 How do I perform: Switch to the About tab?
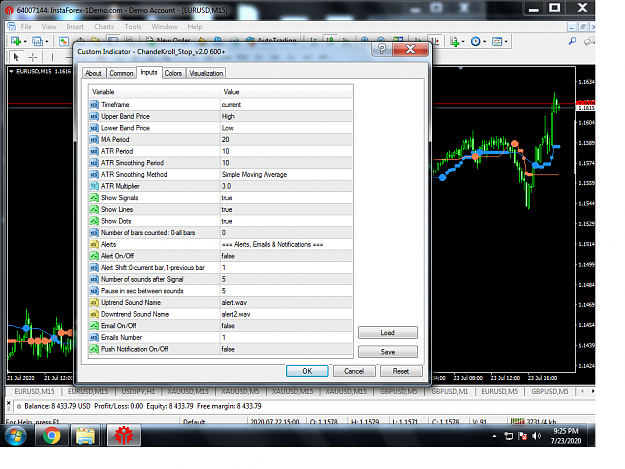(x=93, y=73)
